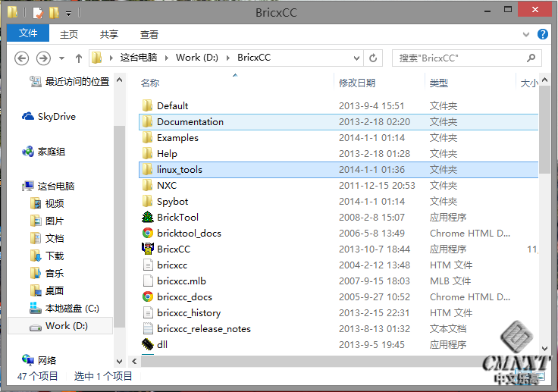Open the 文件 ribbon tab
This screenshot has width=558, height=392.
(x=28, y=33)
